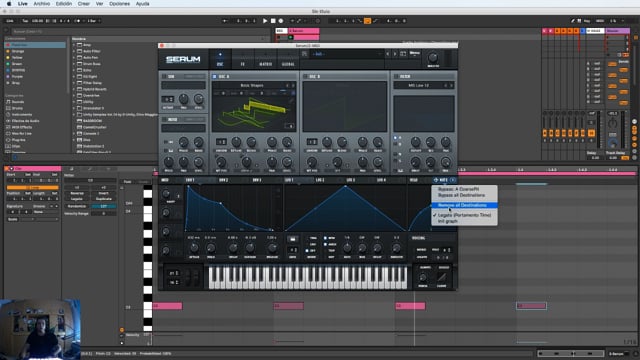Adjust the envelope Attack knob

tap(194, 248)
